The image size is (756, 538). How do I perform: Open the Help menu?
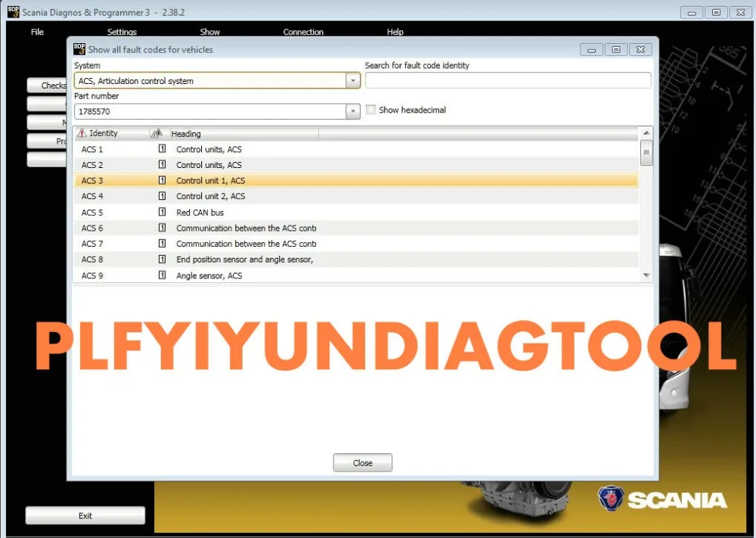[x=395, y=32]
